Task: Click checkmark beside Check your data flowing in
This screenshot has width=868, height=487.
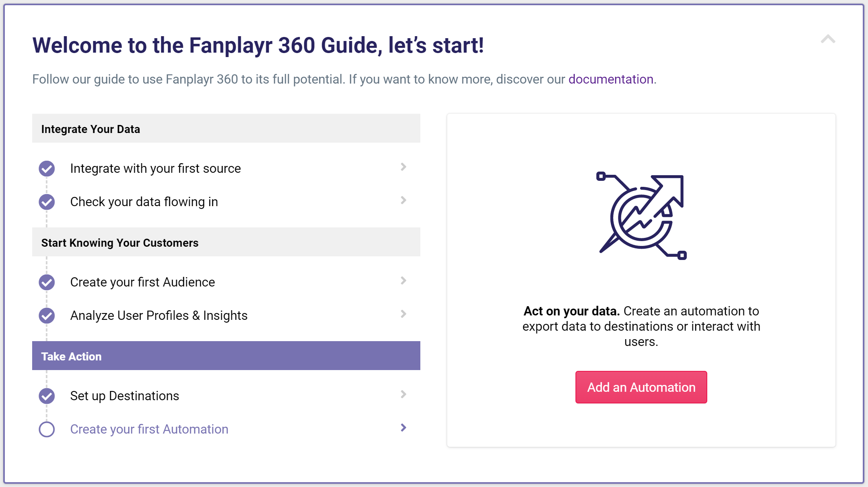Action: (47, 202)
